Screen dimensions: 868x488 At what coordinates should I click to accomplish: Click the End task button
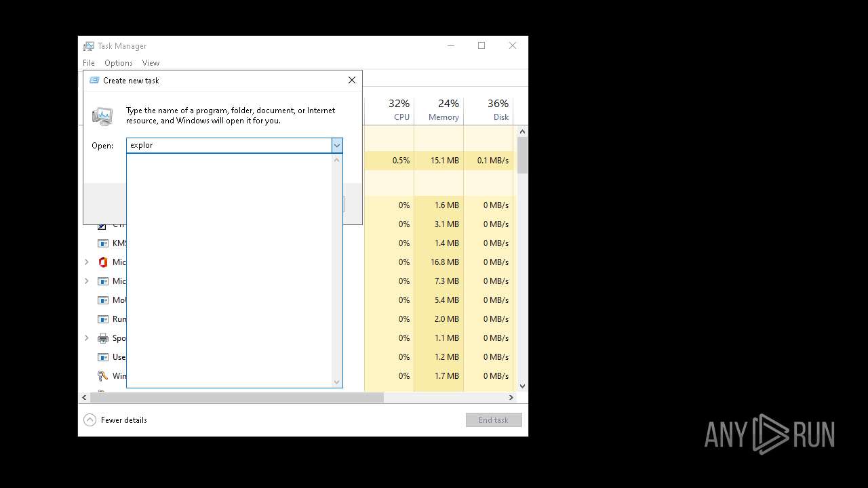pyautogui.click(x=494, y=420)
